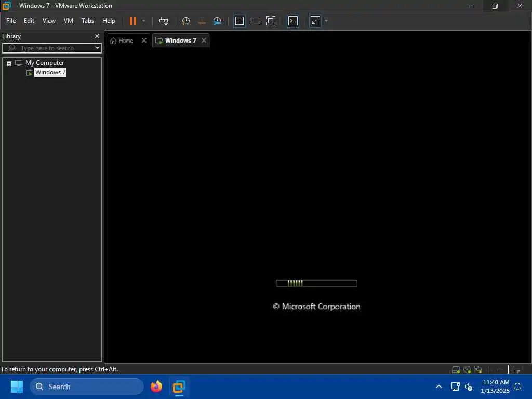Screen dimensions: 532x399
Task: Open the Windows Start menu
Action: [17, 387]
